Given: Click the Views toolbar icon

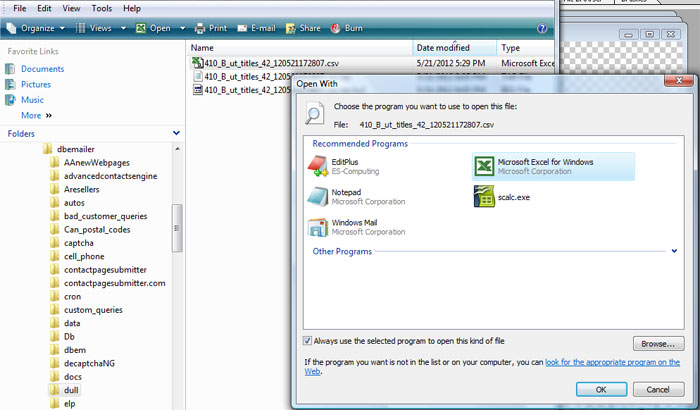Looking at the screenshot, I should (80, 28).
